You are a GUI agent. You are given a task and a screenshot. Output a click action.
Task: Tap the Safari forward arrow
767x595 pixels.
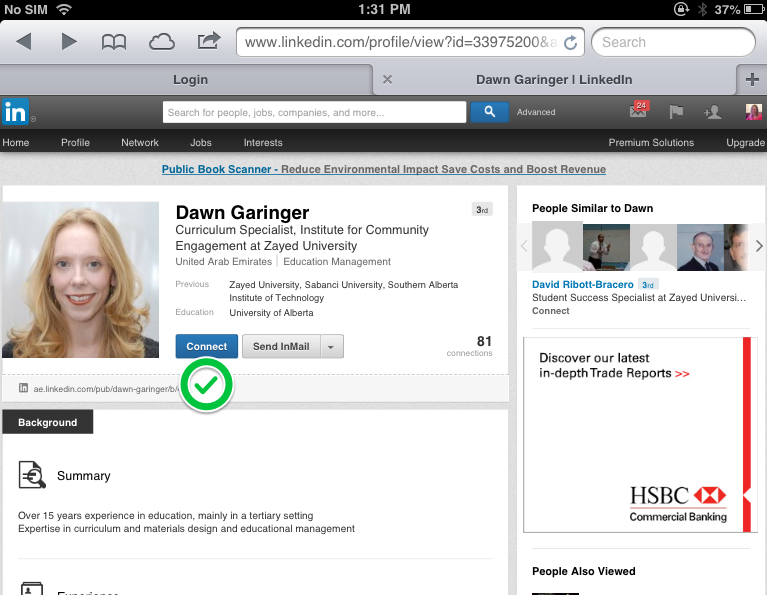[69, 42]
